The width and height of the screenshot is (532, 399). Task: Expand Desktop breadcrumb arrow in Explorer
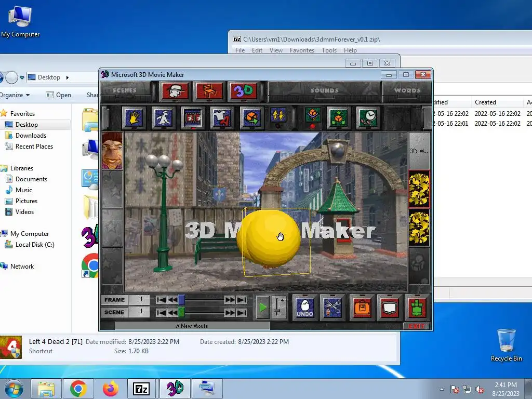67,77
